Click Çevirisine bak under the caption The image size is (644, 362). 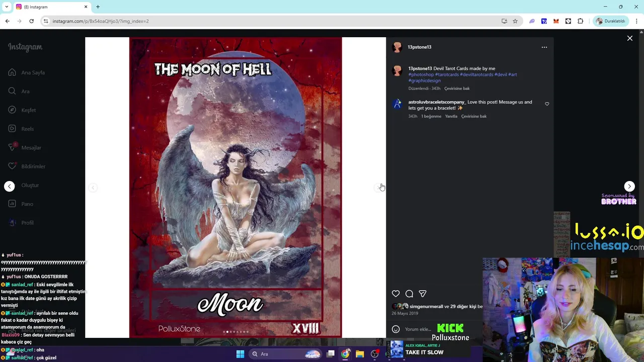coord(456,88)
